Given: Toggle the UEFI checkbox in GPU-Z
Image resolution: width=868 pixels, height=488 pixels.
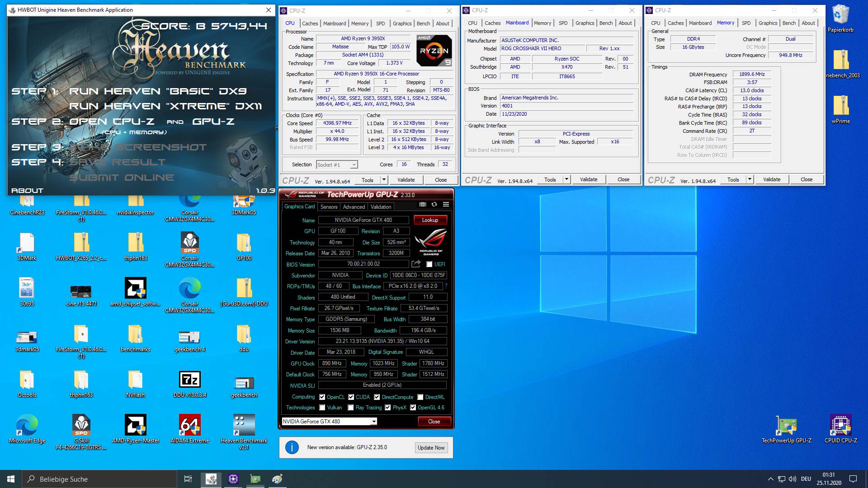Looking at the screenshot, I should pyautogui.click(x=429, y=264).
